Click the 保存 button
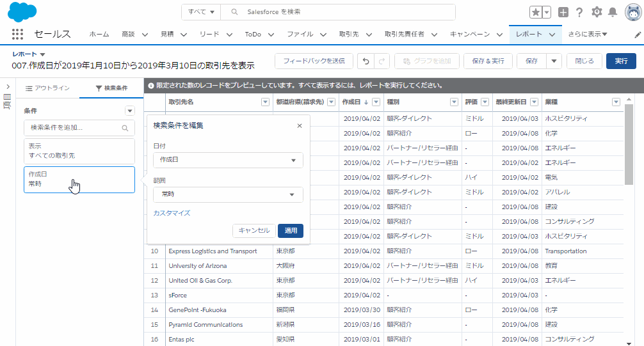The height and width of the screenshot is (346, 644). (531, 61)
